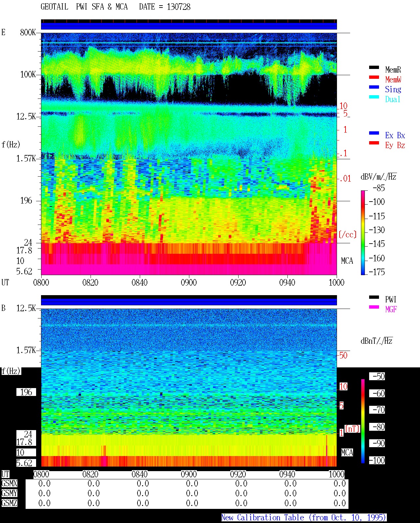Click the 'GSMY' row label
The width and height of the screenshot is (420, 523).
coord(9,493)
